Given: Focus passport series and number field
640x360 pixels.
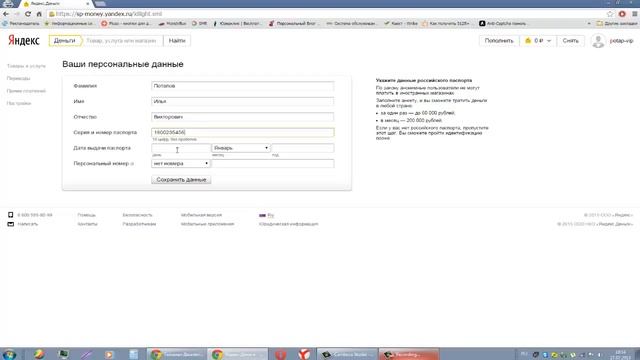Looking at the screenshot, I should (242, 132).
